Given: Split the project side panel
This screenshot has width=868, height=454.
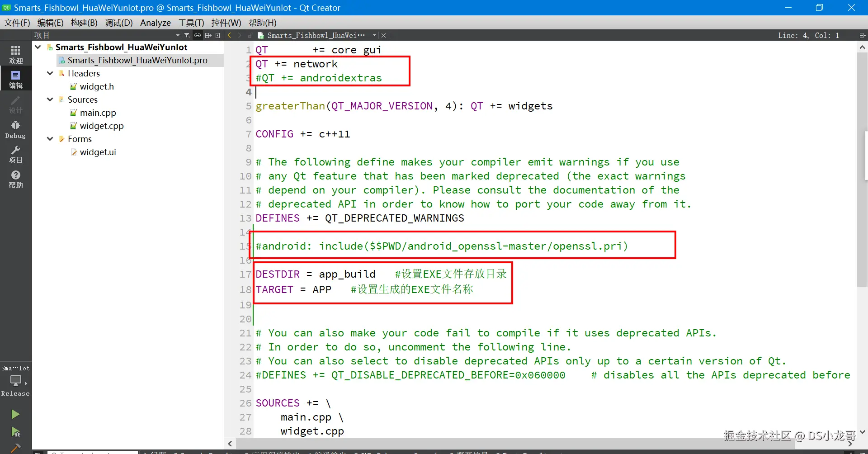Looking at the screenshot, I should click(x=208, y=35).
